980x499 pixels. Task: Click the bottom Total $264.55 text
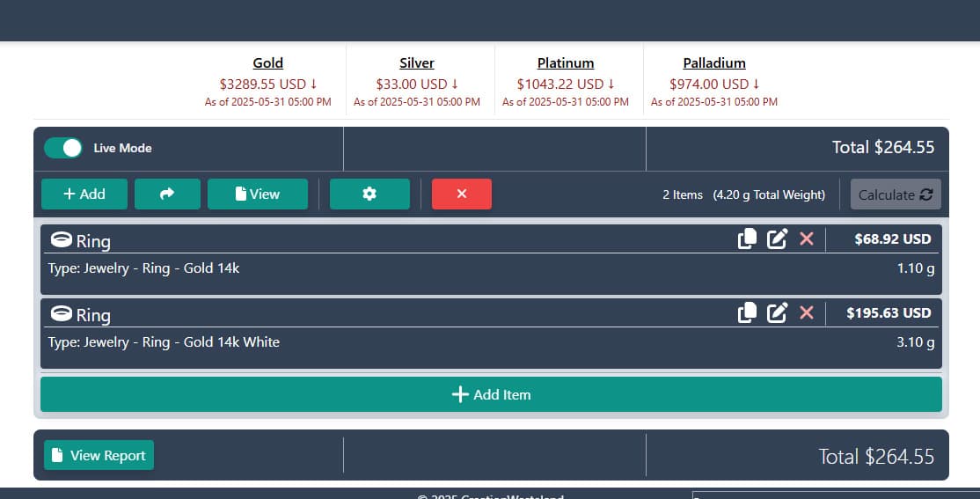(x=877, y=457)
